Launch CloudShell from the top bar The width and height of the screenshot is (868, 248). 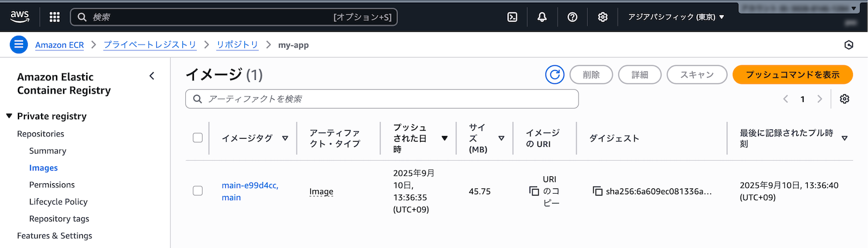(x=512, y=17)
